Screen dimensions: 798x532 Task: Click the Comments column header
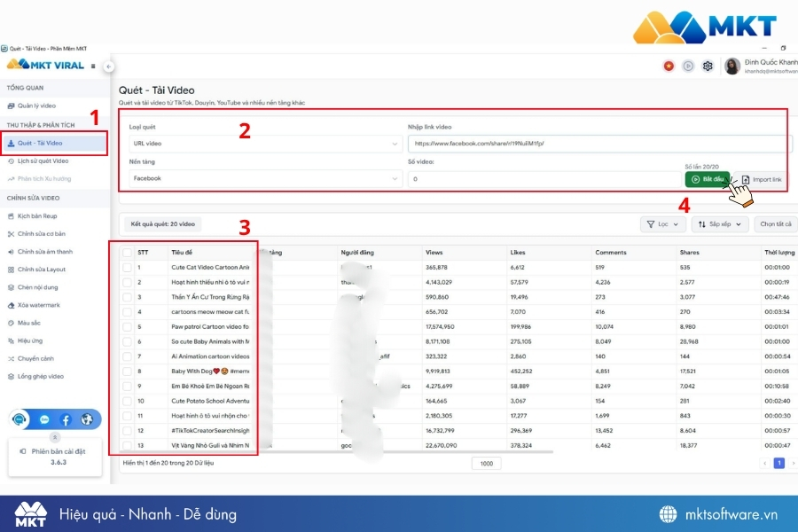pos(611,253)
